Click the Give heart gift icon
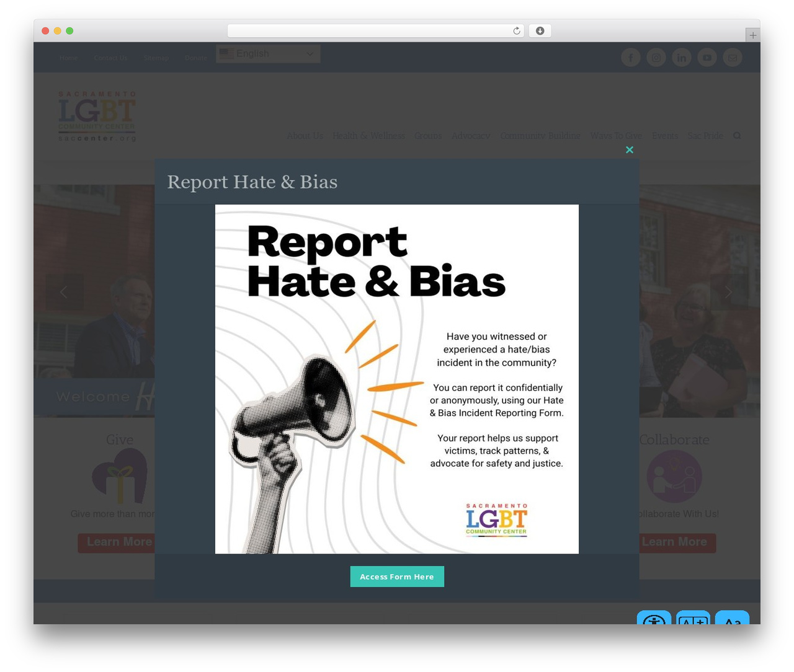Image resolution: width=794 pixels, height=672 pixels. (x=120, y=476)
